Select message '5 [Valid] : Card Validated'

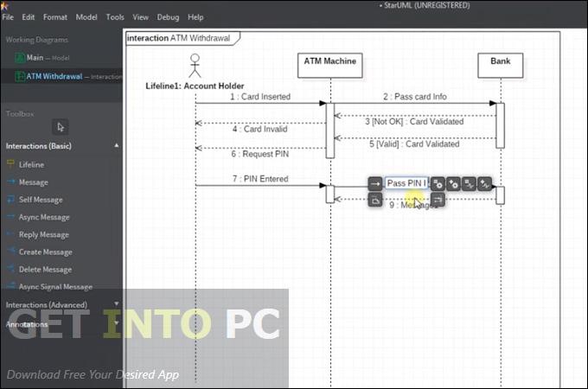(414, 143)
